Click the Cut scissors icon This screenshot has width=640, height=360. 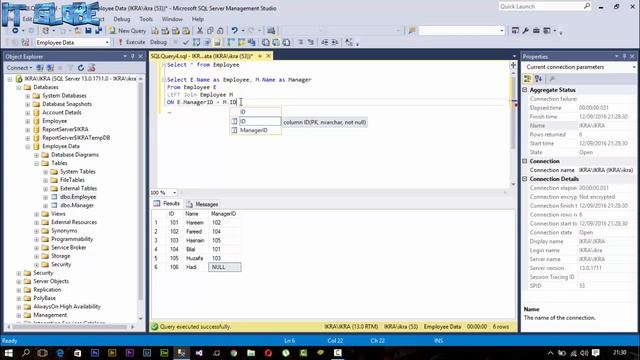[200, 31]
